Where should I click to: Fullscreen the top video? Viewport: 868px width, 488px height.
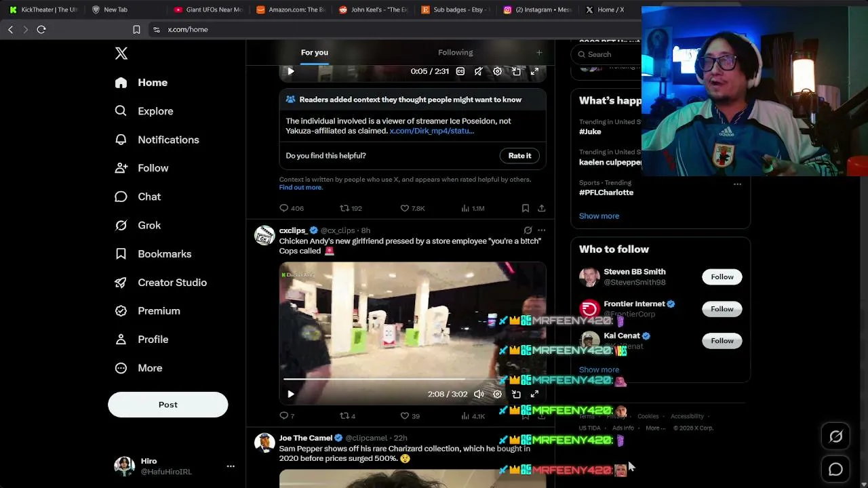tap(534, 71)
